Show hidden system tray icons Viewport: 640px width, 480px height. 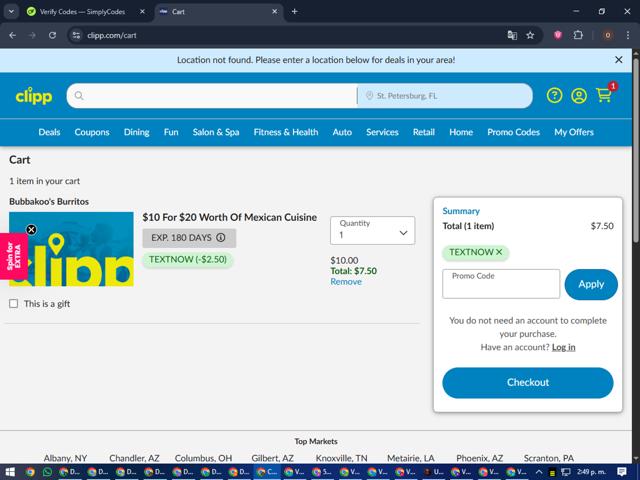[539, 472]
